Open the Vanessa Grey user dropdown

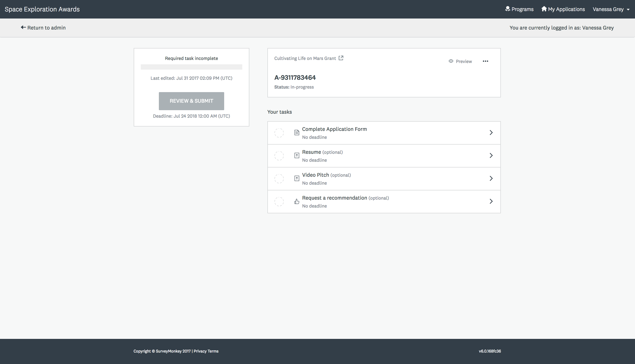pyautogui.click(x=611, y=9)
